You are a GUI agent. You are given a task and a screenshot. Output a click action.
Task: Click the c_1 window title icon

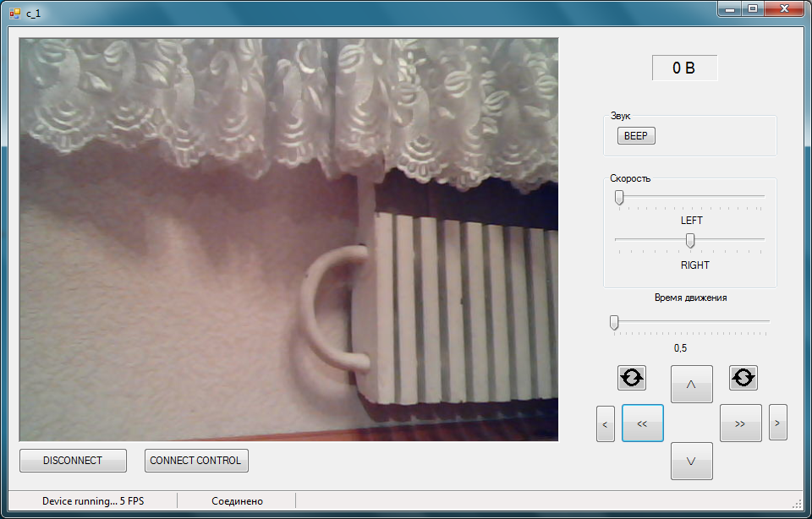[x=14, y=13]
